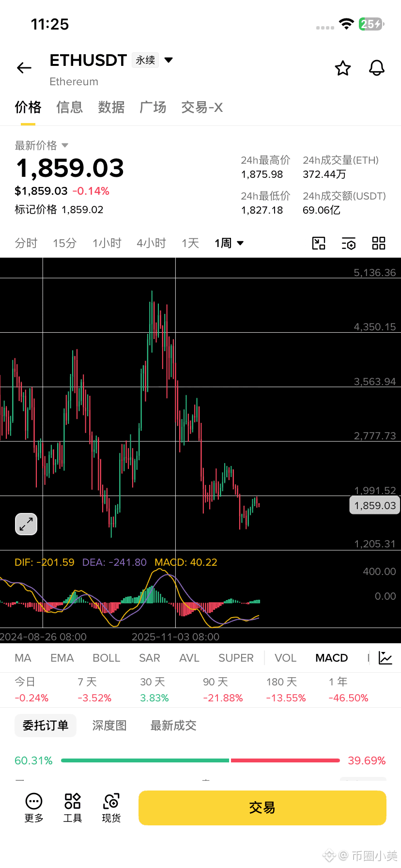Open the chart drawing tools icon
The image size is (401, 868).
point(319,243)
